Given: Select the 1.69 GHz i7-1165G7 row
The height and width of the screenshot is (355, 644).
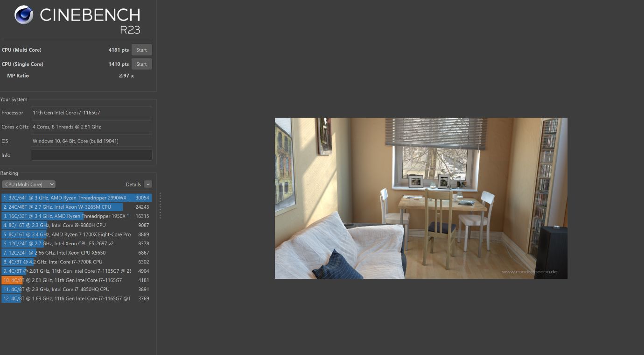Looking at the screenshot, I should coord(77,298).
